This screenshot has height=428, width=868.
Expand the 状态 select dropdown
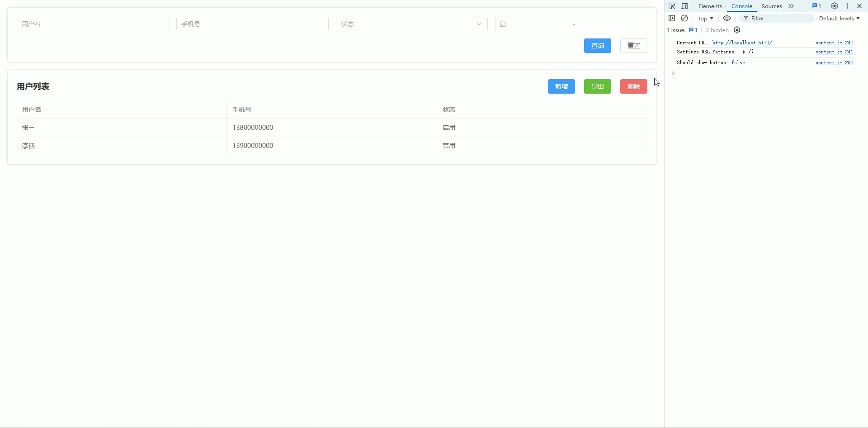coord(411,24)
